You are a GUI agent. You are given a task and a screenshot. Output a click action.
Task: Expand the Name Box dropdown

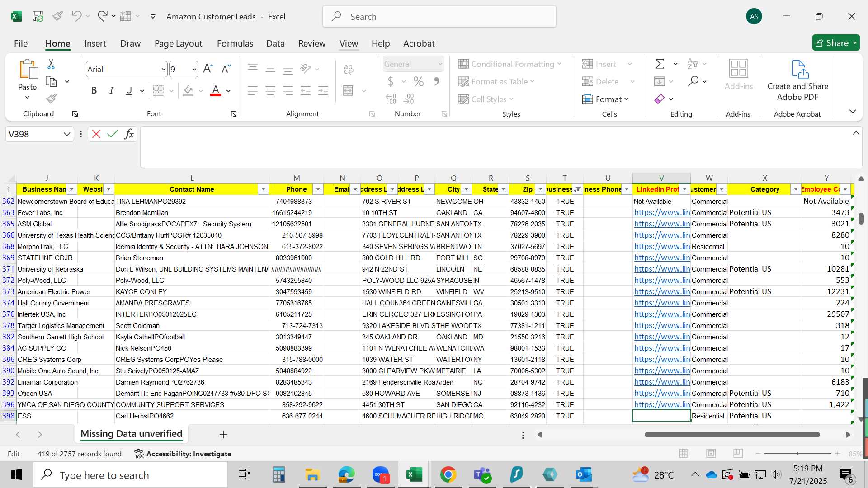[67, 134]
